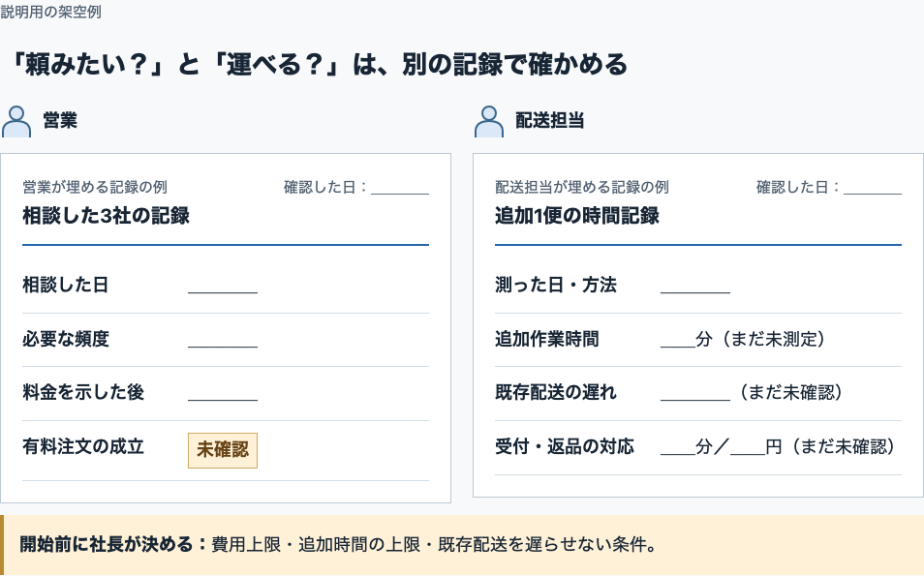Click the blank field for 相談した日
The image size is (924, 576).
pos(223,286)
